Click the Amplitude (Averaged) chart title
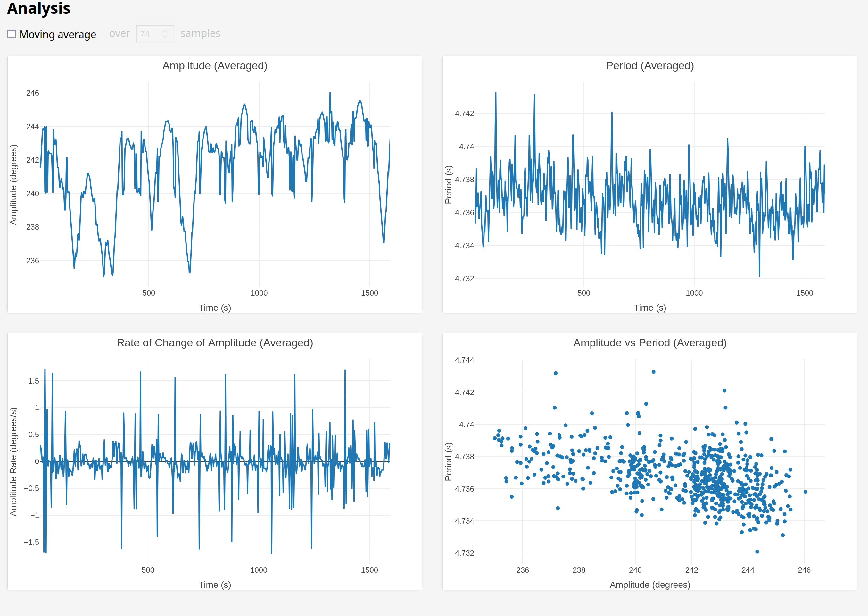 pos(215,66)
